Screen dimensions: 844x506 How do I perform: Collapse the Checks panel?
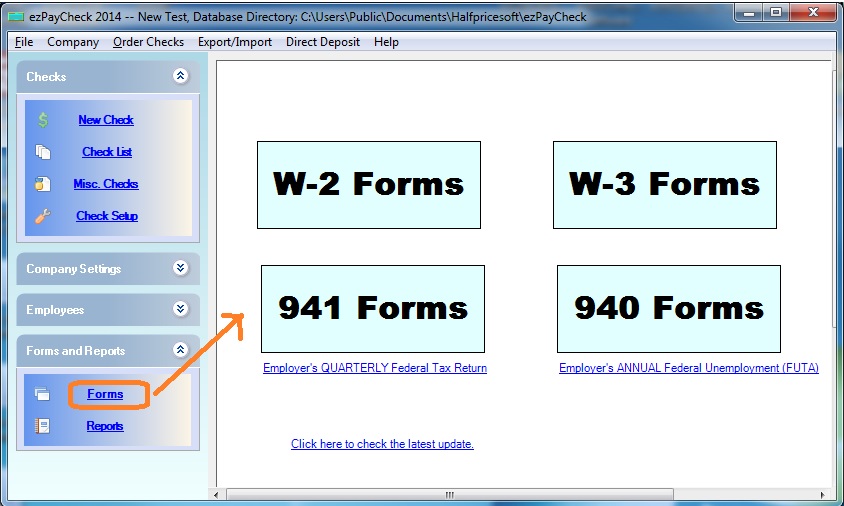[x=180, y=76]
